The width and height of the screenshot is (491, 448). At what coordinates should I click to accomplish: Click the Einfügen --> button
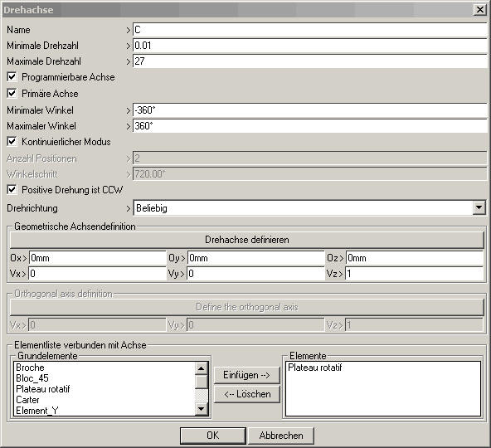click(247, 375)
